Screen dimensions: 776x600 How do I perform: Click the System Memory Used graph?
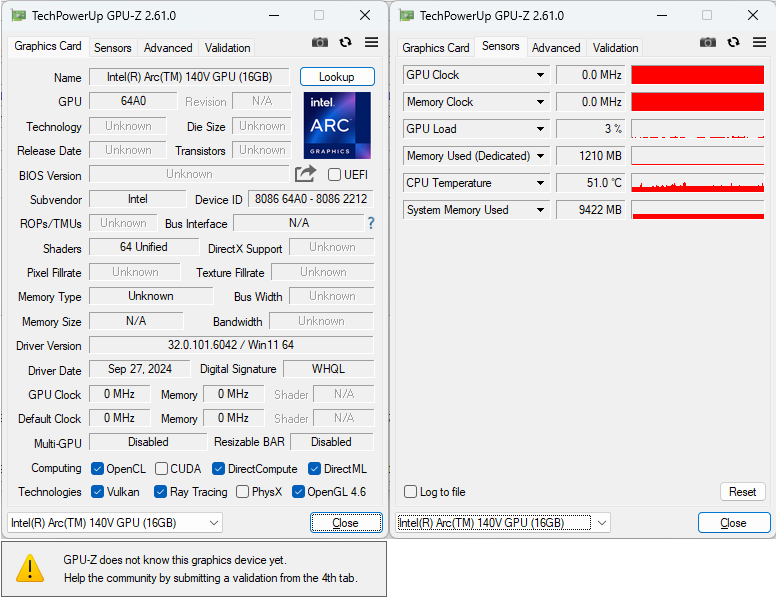point(698,210)
